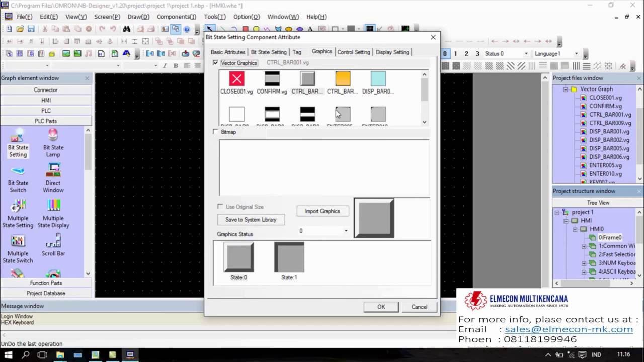Open the Components menu
644x362 pixels.
pos(177,17)
